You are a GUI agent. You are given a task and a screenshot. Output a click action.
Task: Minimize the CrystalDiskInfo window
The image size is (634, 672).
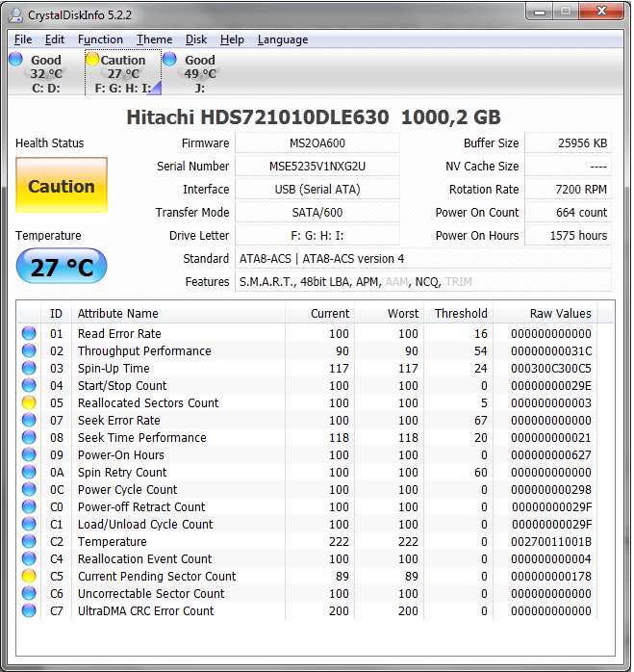(540, 12)
